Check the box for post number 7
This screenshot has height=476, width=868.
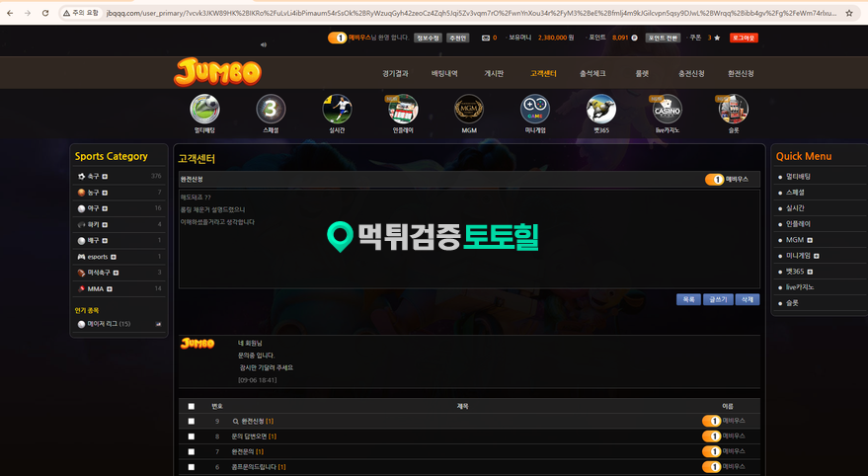[191, 451]
